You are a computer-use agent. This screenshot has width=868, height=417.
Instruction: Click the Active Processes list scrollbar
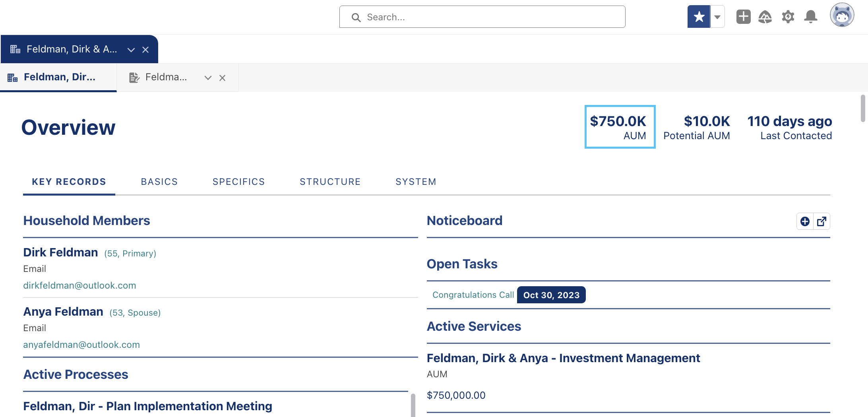413,405
